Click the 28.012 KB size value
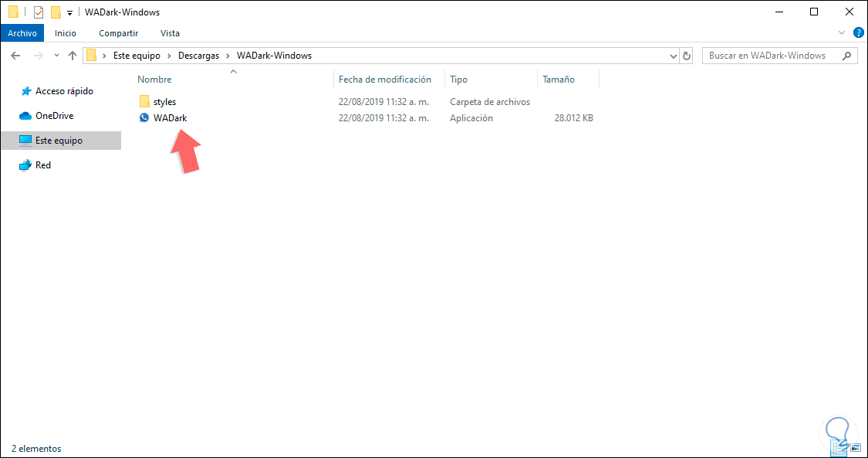The width and height of the screenshot is (868, 458). point(573,118)
